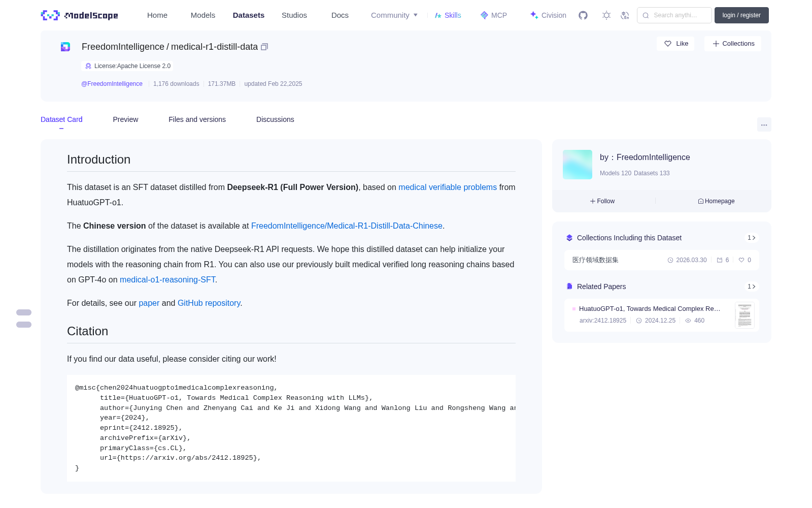
Task: Open the Preview tab
Action: (125, 119)
